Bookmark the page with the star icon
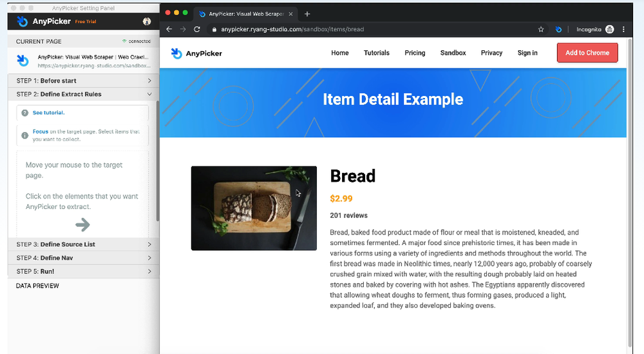 point(541,29)
